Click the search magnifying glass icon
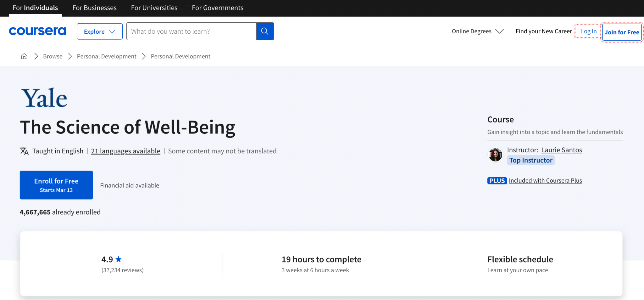644x300 pixels. coord(264,31)
